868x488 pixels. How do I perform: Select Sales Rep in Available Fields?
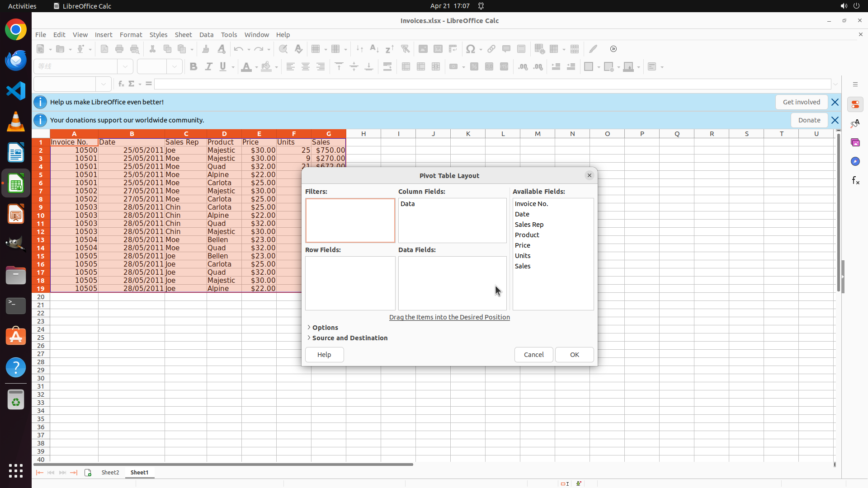click(x=529, y=225)
